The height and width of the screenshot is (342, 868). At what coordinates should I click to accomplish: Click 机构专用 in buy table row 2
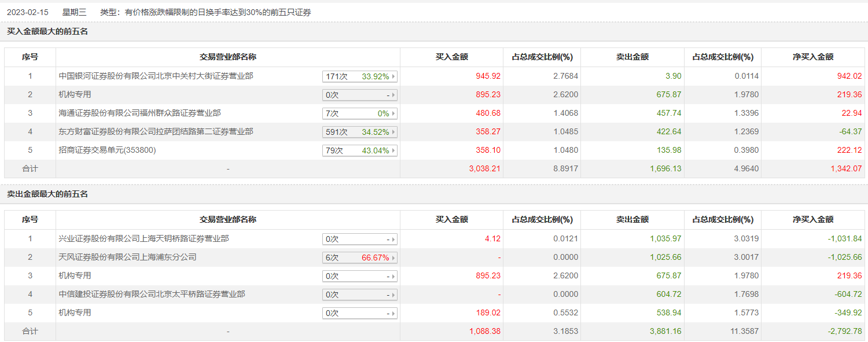[75, 94]
